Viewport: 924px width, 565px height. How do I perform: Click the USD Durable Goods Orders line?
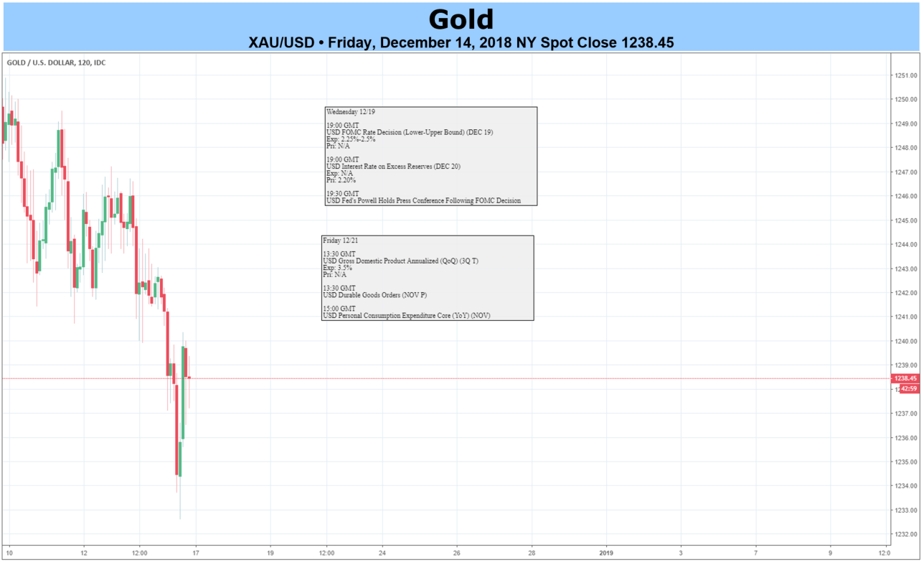[x=376, y=295]
